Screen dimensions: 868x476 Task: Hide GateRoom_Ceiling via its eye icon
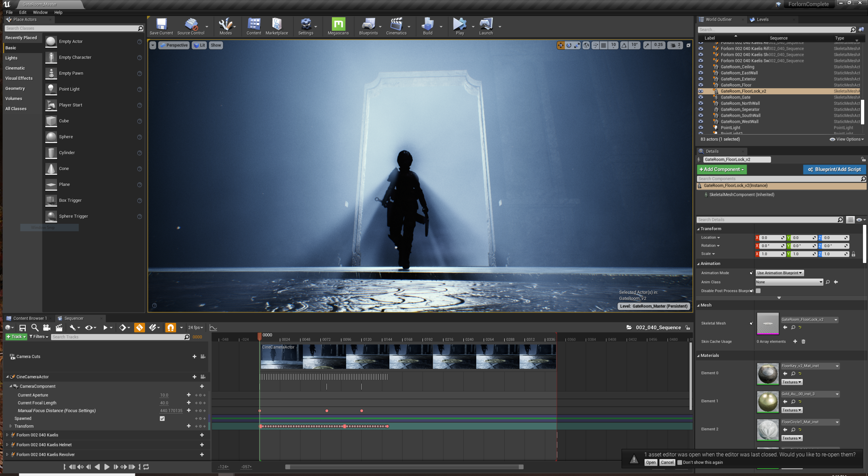pos(701,67)
